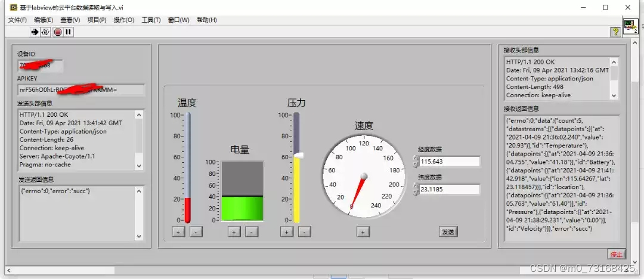The height and width of the screenshot is (279, 644).
Task: Click the 发送头部信息 section label
Action: point(35,103)
